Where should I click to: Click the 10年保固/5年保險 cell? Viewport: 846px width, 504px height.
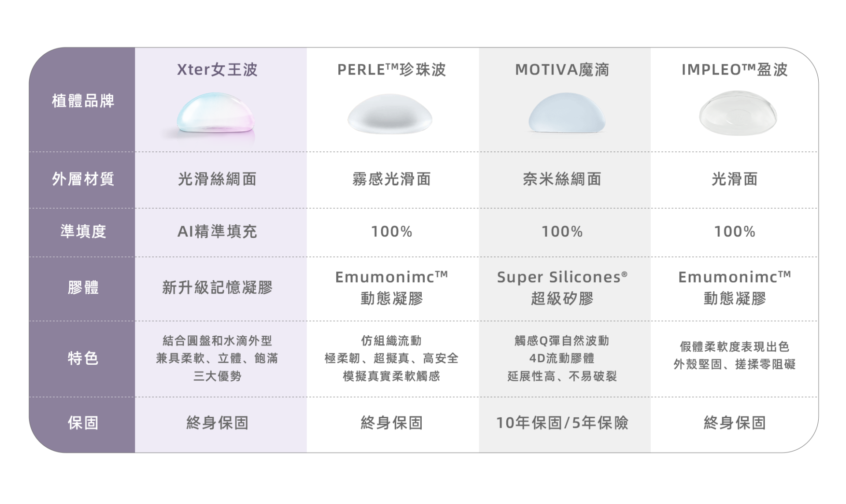[x=562, y=423]
